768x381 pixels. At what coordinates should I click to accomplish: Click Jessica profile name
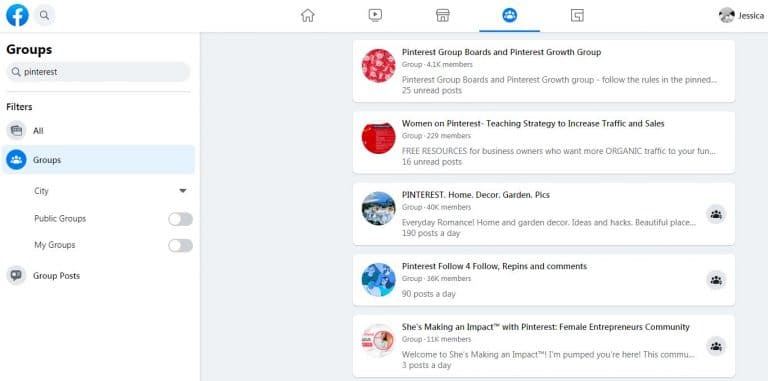coord(751,16)
